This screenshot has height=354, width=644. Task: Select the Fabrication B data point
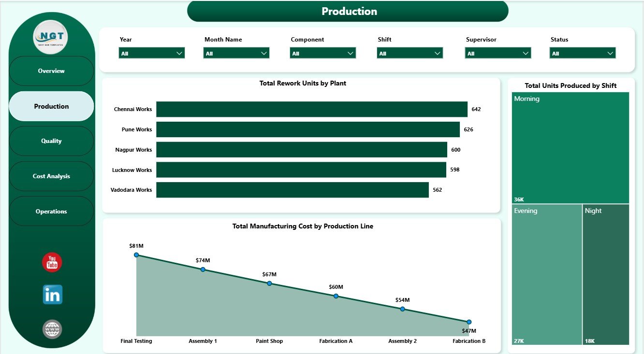tap(469, 322)
